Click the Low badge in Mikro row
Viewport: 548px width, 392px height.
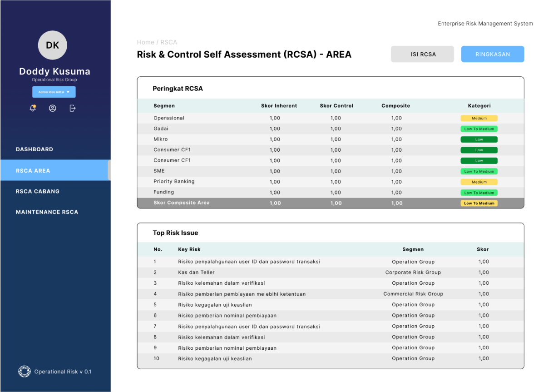pos(479,139)
